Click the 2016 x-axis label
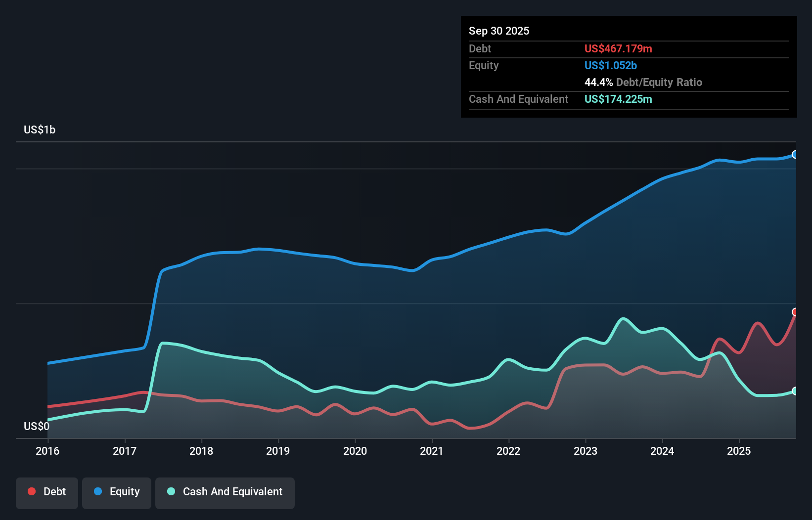 pyautogui.click(x=47, y=451)
